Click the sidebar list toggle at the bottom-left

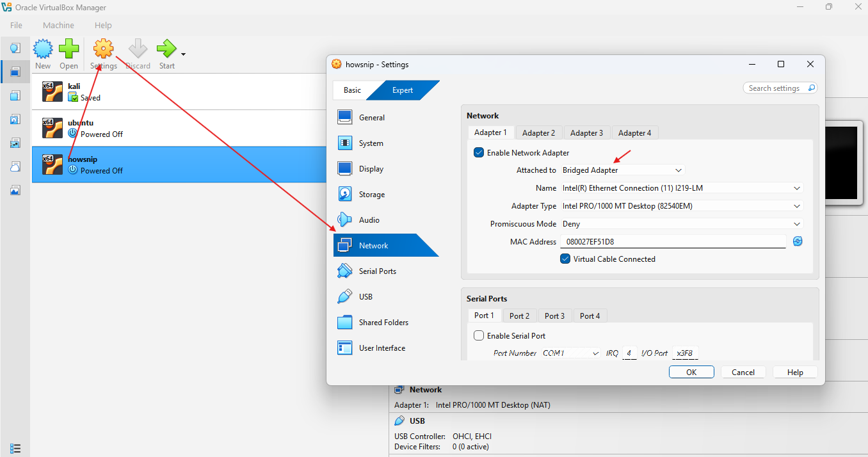15,448
